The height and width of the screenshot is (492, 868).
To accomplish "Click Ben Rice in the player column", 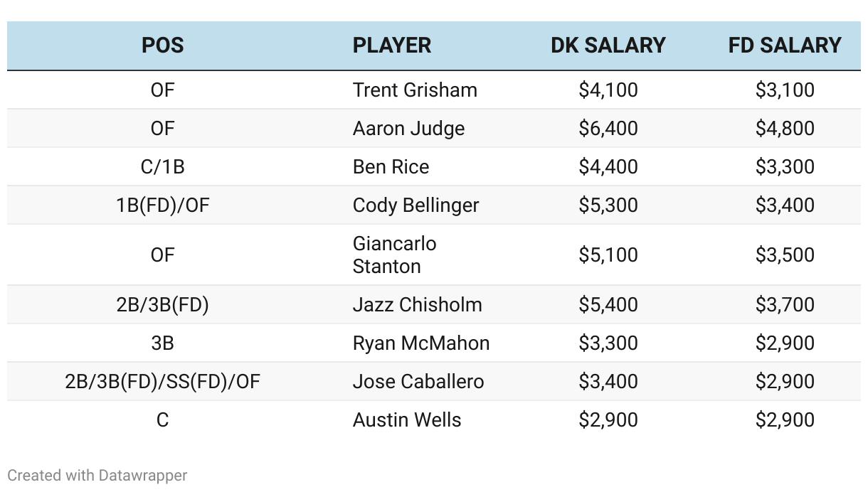I will 391,167.
